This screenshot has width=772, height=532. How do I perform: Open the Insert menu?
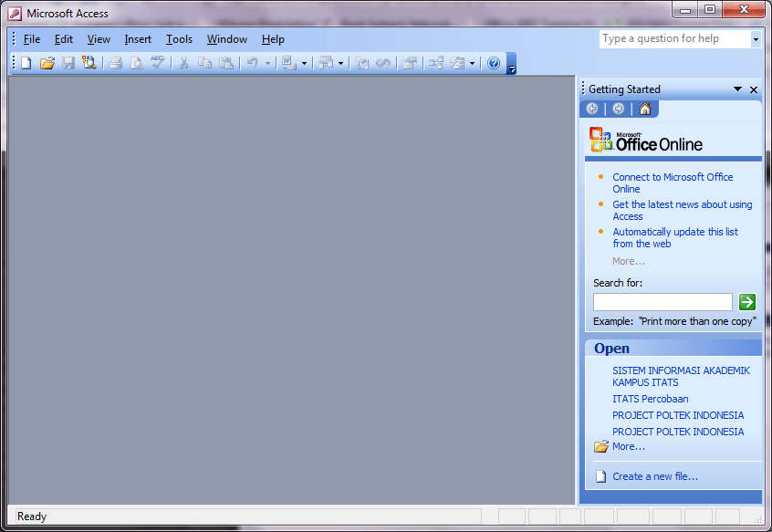[138, 39]
